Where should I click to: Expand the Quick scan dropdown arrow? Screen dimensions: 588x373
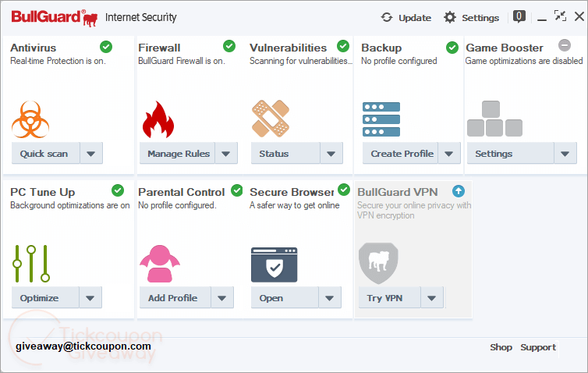point(91,154)
